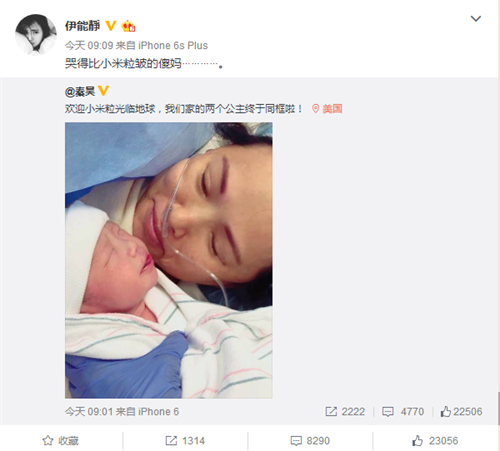Viewport: 500px width, 451px height.
Task: Click the iPhone 6s Plus source link
Action: 173,45
